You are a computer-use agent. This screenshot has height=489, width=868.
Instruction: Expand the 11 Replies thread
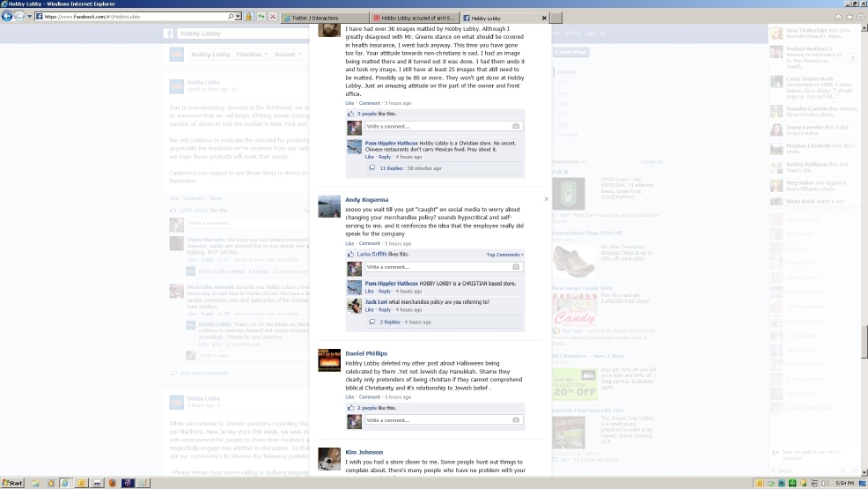[391, 168]
